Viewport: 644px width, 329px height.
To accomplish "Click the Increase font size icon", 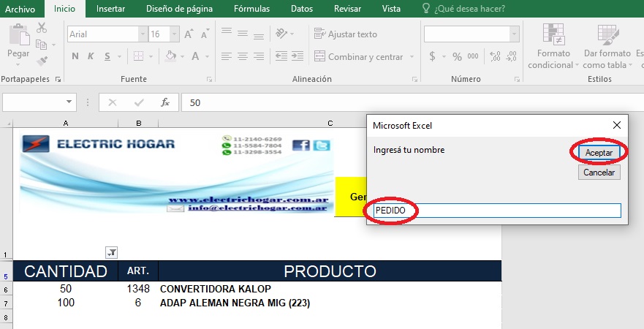I will tap(189, 34).
